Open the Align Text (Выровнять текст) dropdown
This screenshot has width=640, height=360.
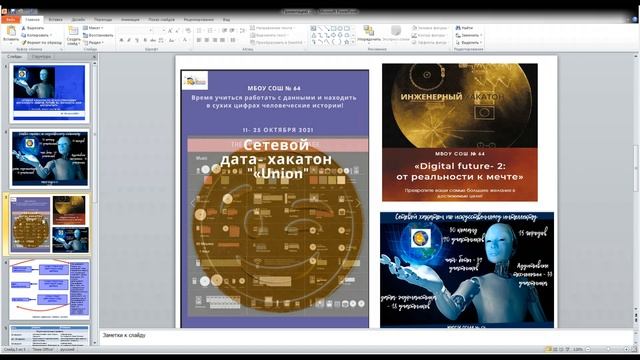pos(270,35)
